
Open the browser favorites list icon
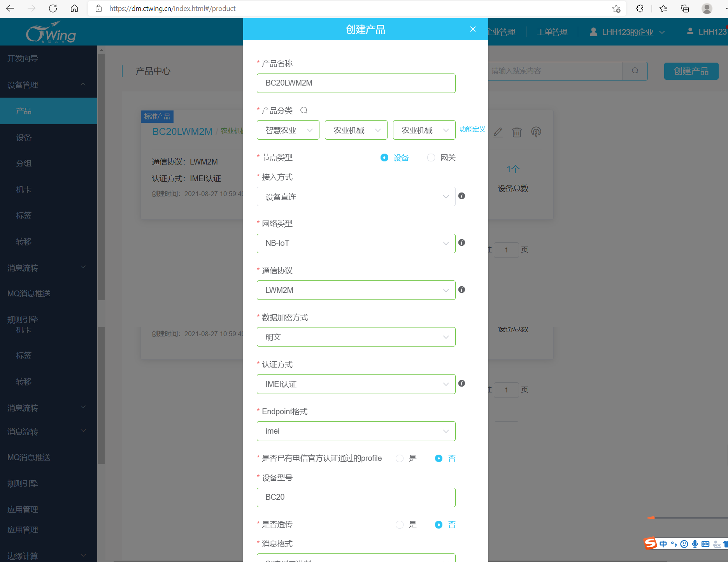(x=663, y=9)
